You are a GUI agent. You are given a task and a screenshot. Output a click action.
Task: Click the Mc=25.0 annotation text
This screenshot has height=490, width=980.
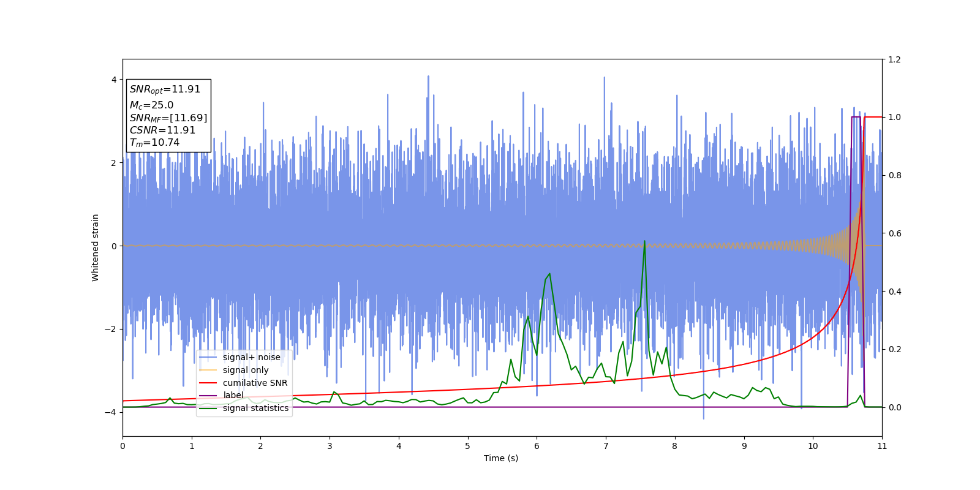(x=151, y=105)
